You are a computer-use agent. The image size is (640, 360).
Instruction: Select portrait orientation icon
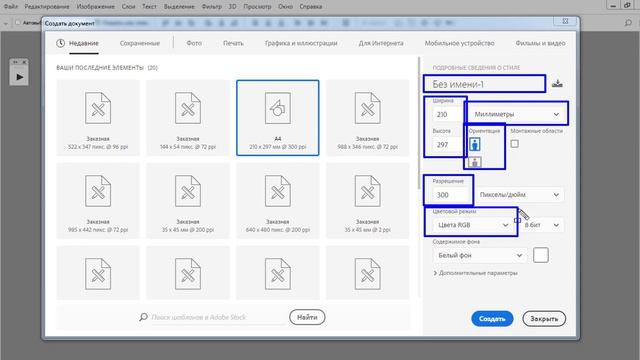pyautogui.click(x=474, y=144)
